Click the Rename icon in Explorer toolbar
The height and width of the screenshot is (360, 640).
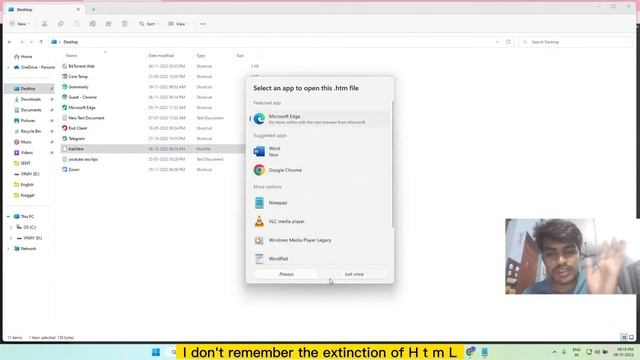(93, 24)
